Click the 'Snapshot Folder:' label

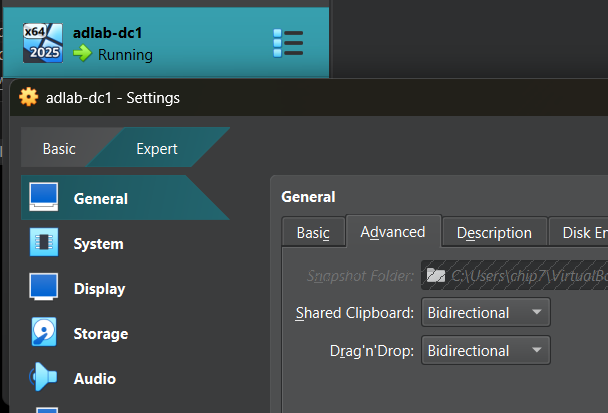point(360,276)
